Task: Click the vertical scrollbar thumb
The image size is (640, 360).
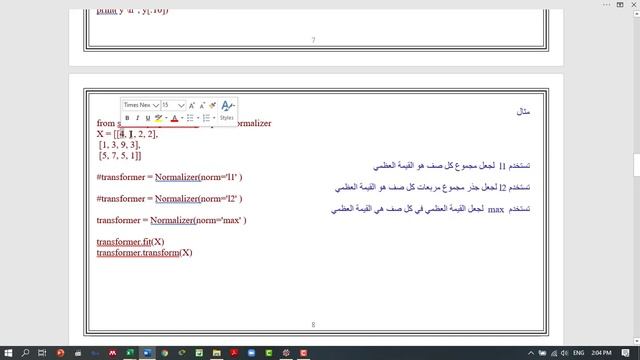Action: coord(637,165)
